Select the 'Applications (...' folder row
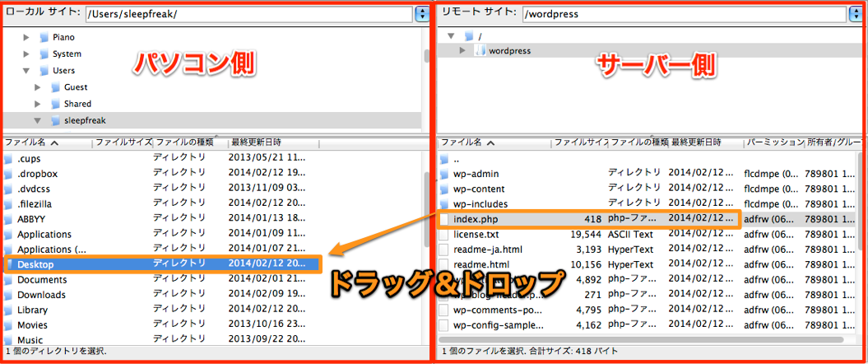The width and height of the screenshot is (868, 364). tap(162, 250)
